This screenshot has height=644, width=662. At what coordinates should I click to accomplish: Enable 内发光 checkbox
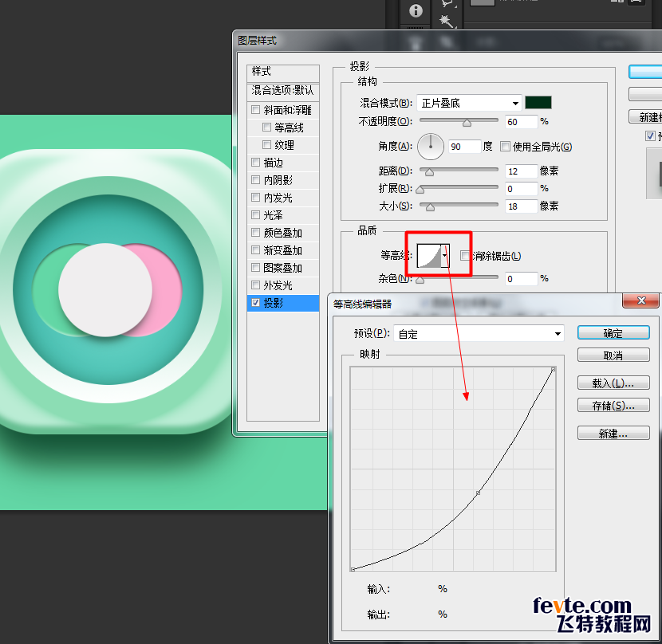(x=255, y=197)
